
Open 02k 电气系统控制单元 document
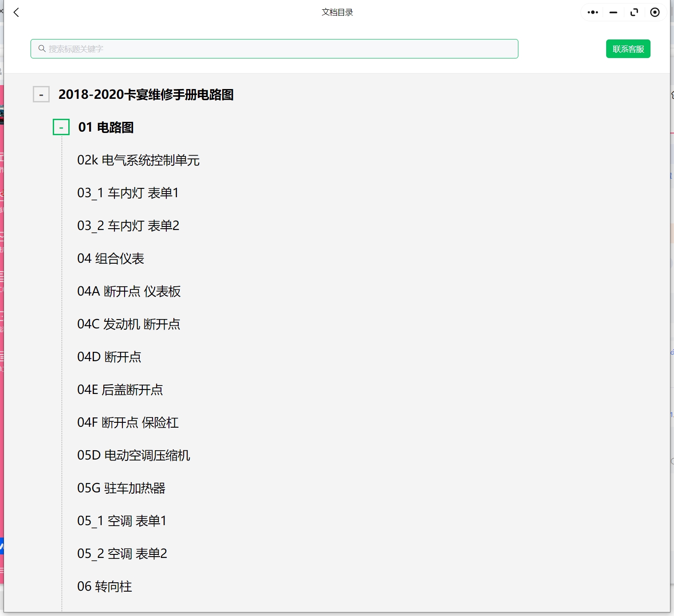point(138,160)
